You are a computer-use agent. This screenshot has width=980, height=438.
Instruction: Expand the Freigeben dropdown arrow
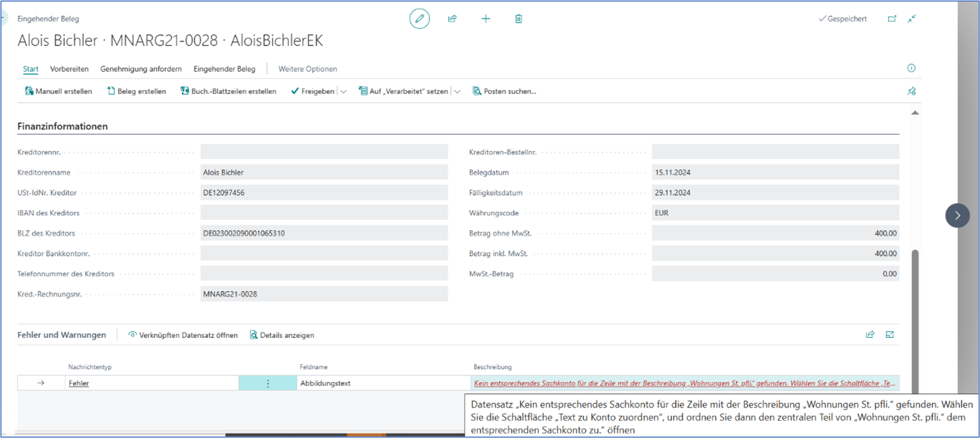coord(343,91)
